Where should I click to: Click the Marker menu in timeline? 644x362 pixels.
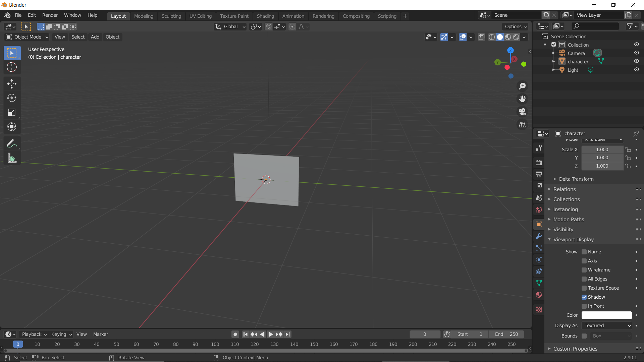coord(101,334)
